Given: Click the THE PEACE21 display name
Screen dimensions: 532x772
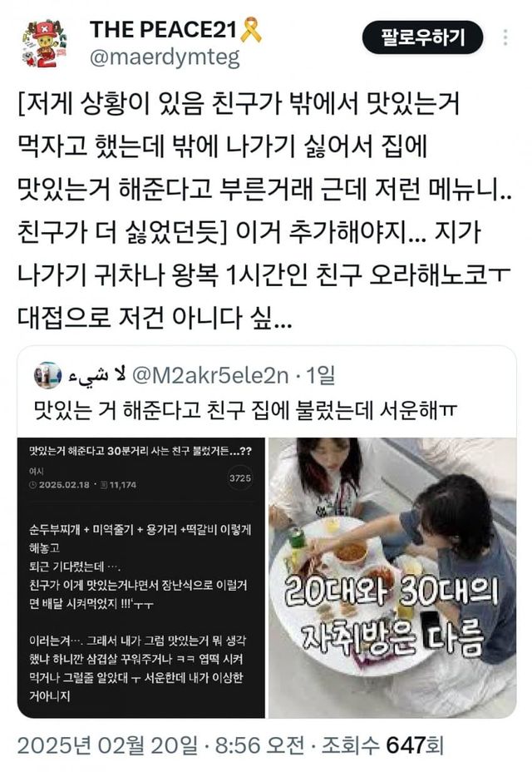Looking at the screenshot, I should coord(164,30).
